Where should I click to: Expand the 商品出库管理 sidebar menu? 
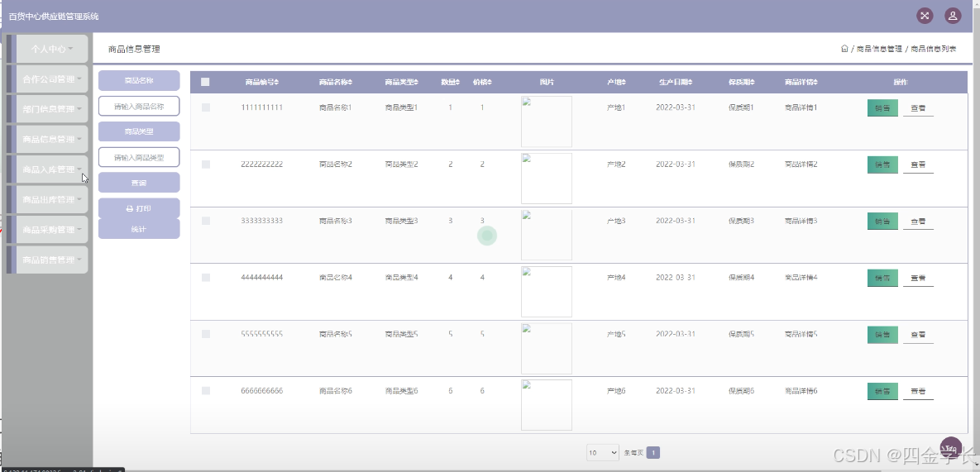point(47,200)
